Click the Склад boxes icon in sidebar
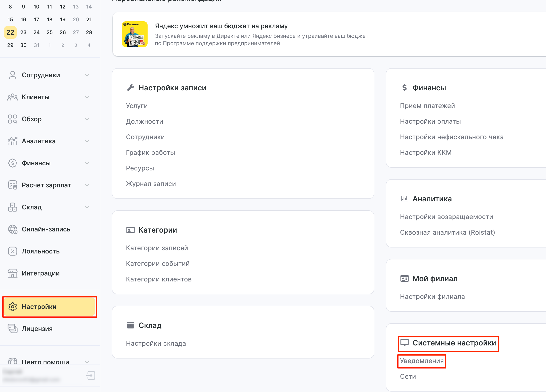The image size is (546, 392). (x=13, y=207)
